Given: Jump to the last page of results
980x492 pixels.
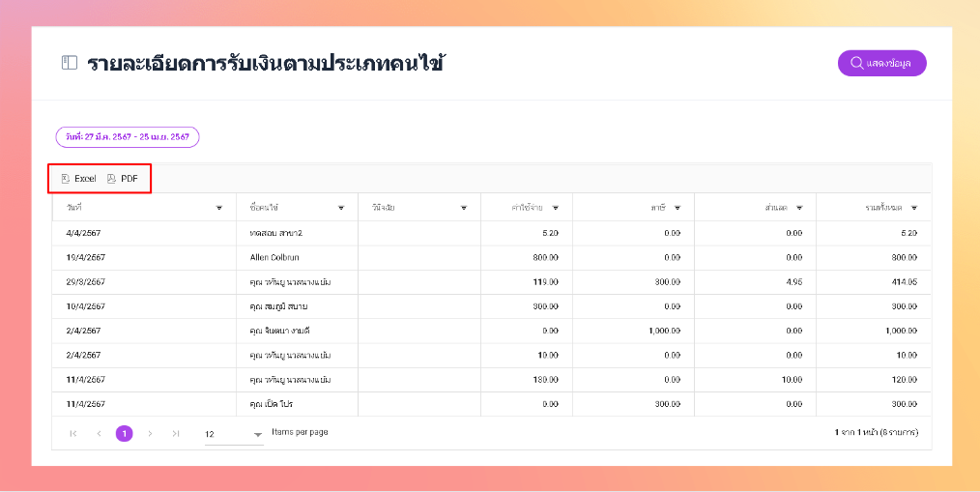Looking at the screenshot, I should [175, 433].
